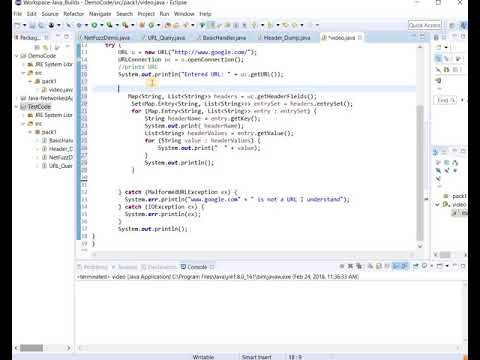Click Smart Insert in status bar
Viewport: 480px width, 360px height.
pyautogui.click(x=257, y=357)
